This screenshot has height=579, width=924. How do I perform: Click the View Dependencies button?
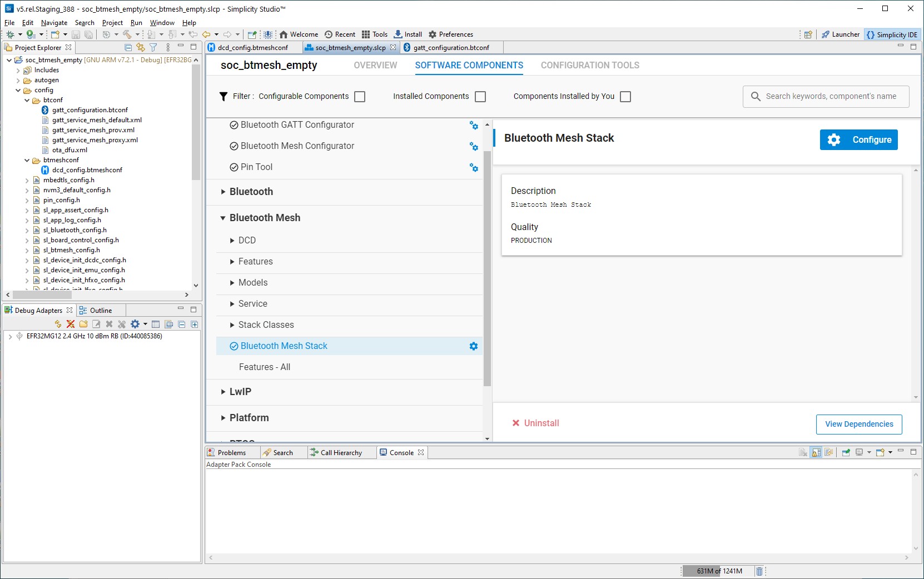(858, 424)
